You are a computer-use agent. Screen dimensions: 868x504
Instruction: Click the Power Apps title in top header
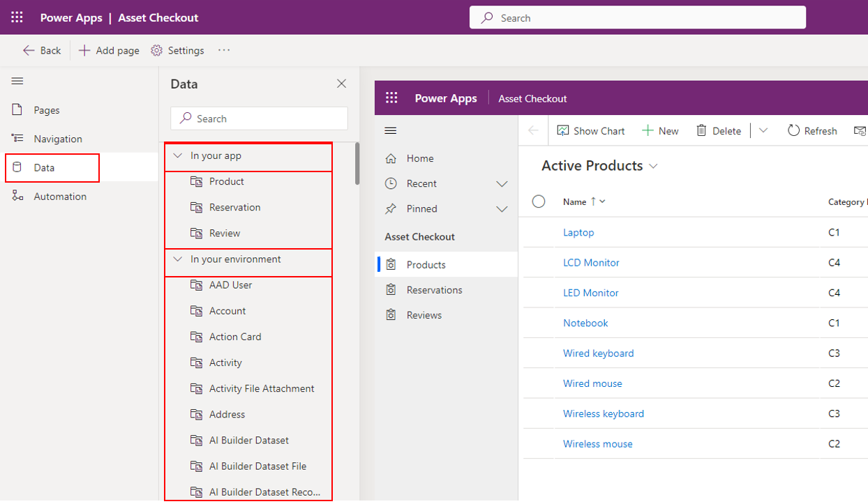[x=70, y=17]
